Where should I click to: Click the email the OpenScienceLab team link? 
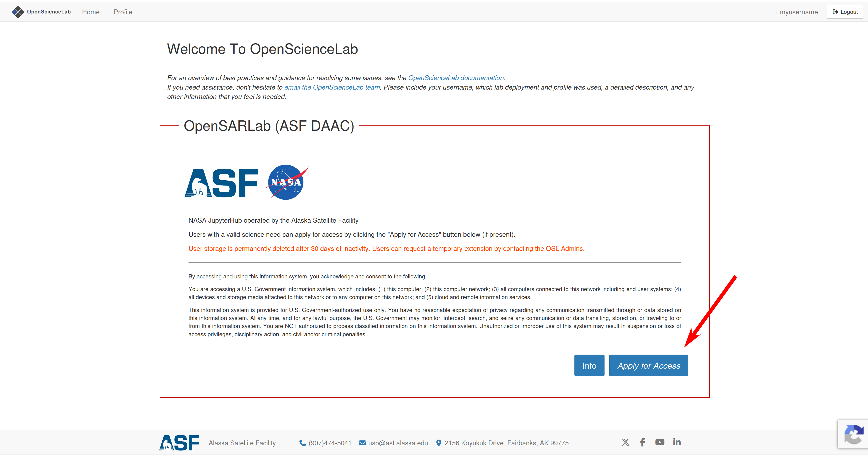tap(332, 87)
